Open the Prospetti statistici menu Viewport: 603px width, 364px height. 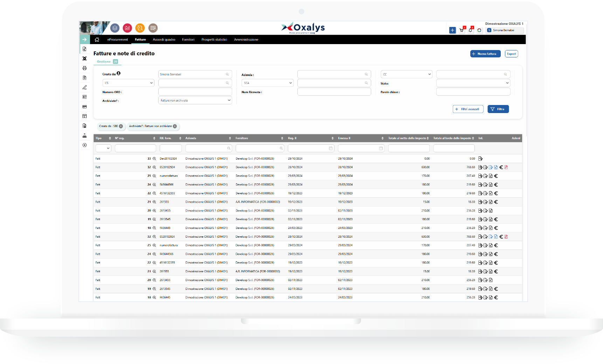tap(214, 40)
